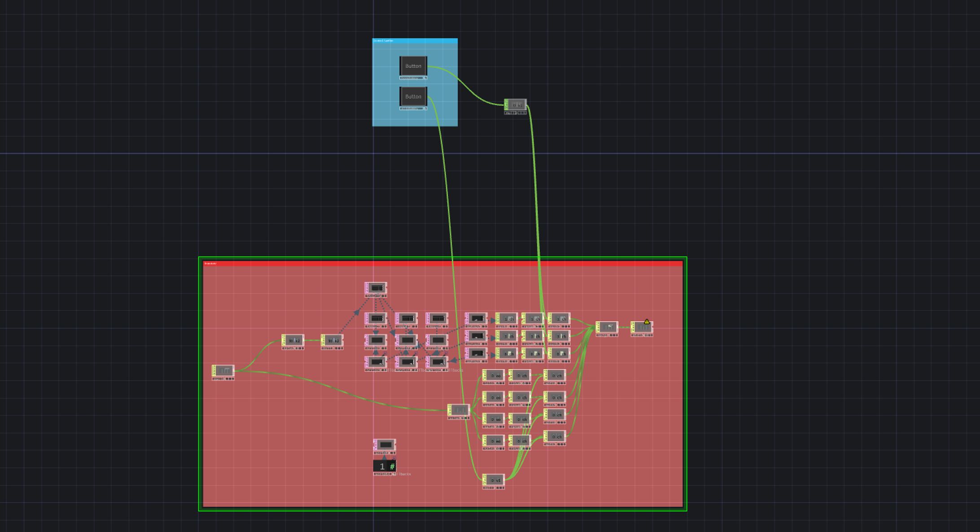This screenshot has width=980, height=532.
Task: Select the merge node feeding the warning node
Action: pos(607,327)
